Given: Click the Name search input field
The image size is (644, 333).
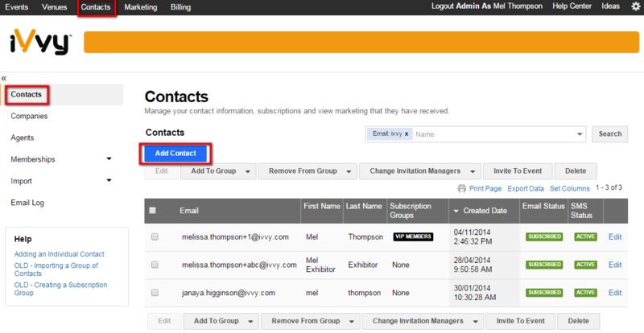Looking at the screenshot, I should click(x=493, y=134).
